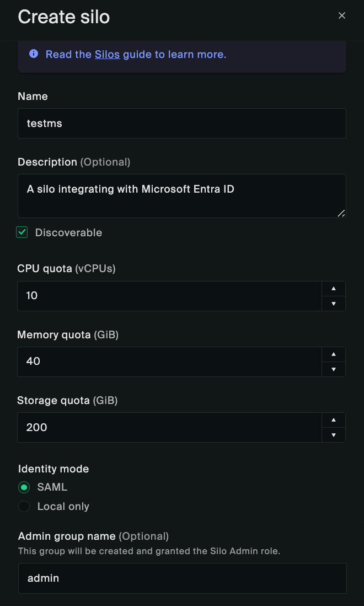Select the Local only identity mode
364x606 pixels.
point(24,506)
